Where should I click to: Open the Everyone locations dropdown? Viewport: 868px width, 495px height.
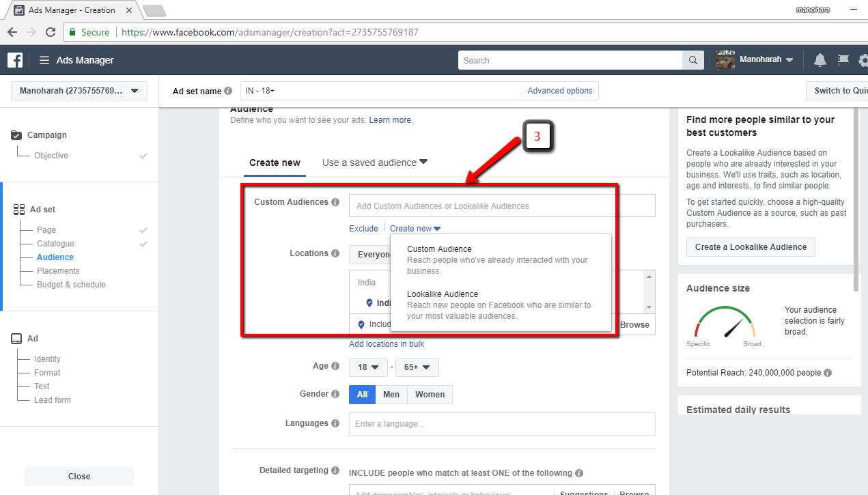tap(369, 255)
